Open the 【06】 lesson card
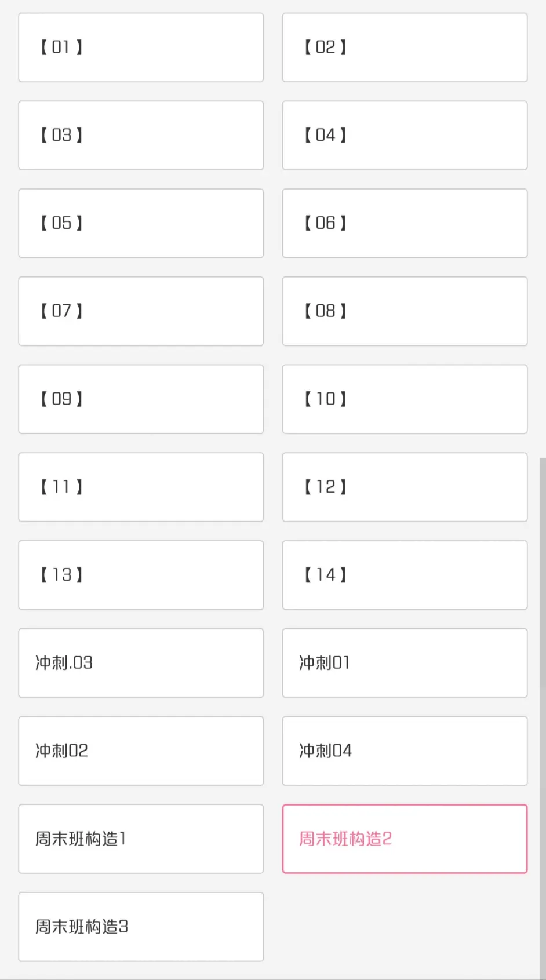The width and height of the screenshot is (546, 980). coord(405,223)
